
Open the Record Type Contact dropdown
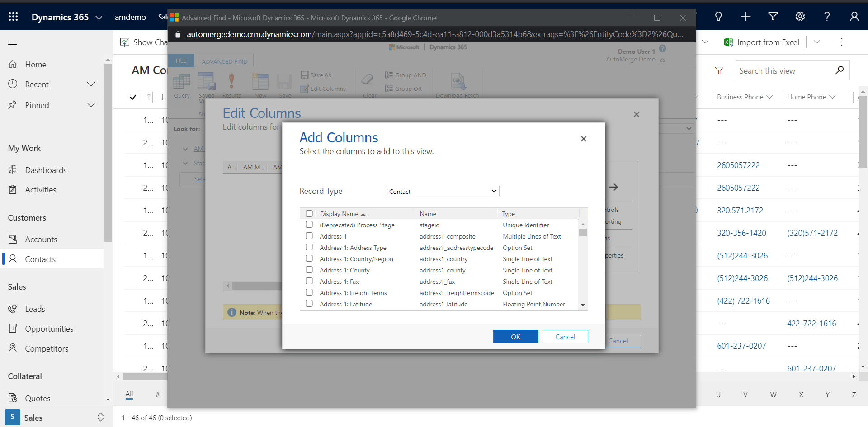[443, 191]
